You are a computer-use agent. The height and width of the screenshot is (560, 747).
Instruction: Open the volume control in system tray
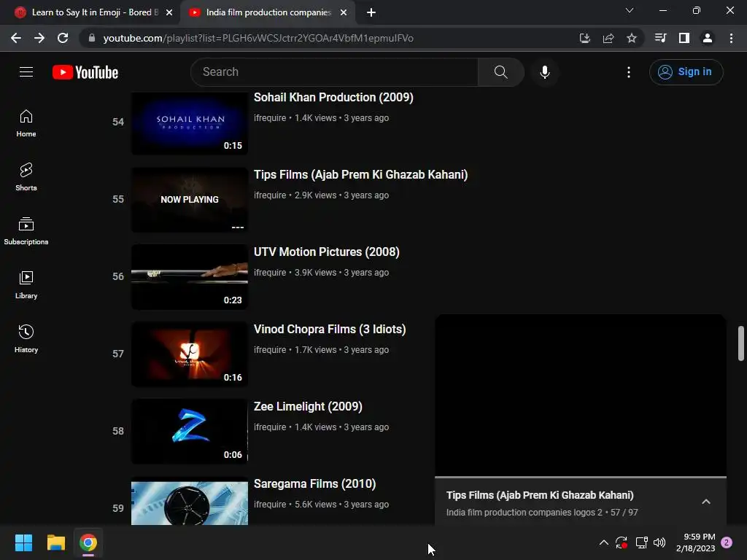pyautogui.click(x=659, y=542)
